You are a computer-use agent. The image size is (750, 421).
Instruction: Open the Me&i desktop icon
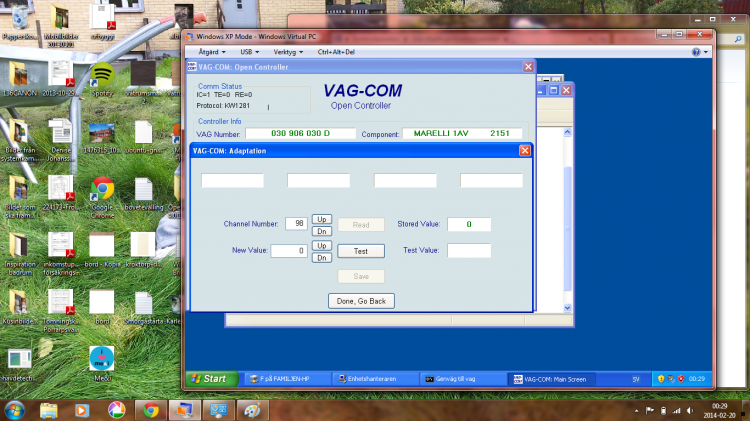pyautogui.click(x=102, y=364)
